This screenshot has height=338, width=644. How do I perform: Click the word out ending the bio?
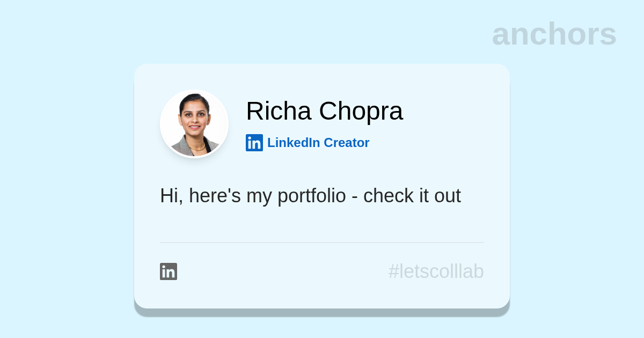pyautogui.click(x=448, y=196)
